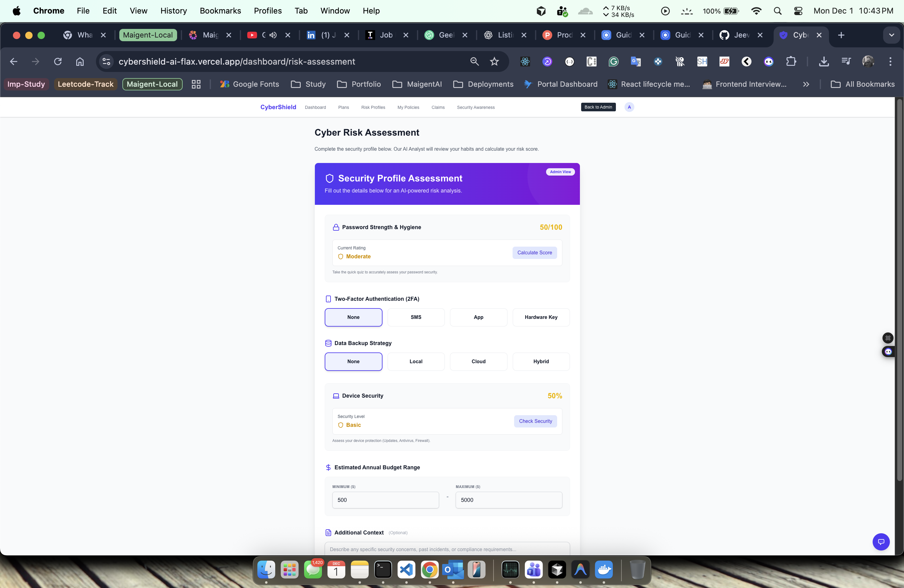
Task: Click the user avatar 'A' icon
Action: coord(629,107)
